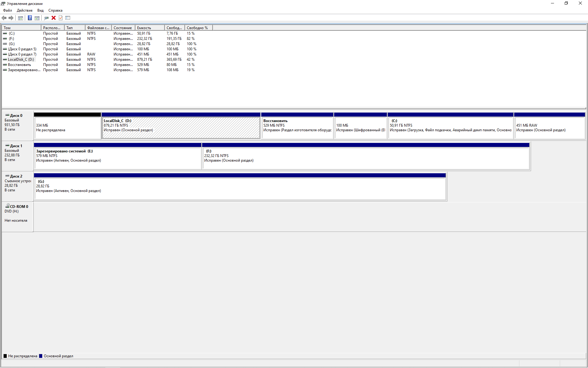Select the (F:) 232,32 ГБ partition block
Image resolution: width=588 pixels, height=368 pixels.
coord(366,156)
